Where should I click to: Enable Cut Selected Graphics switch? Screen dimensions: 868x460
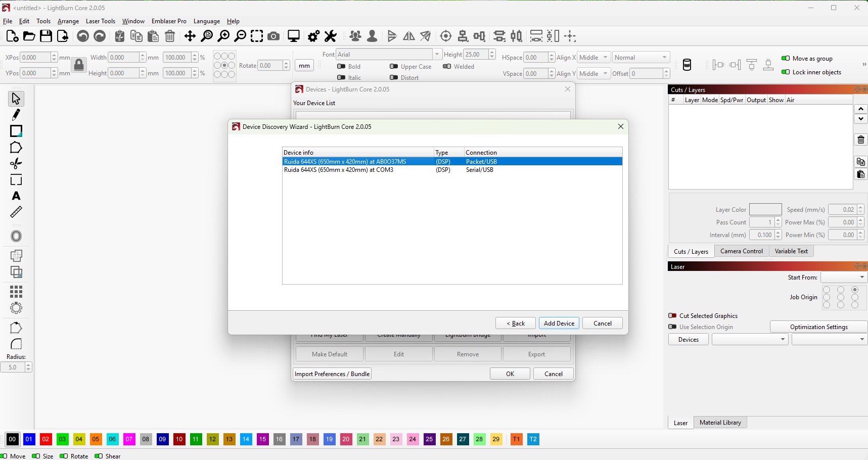tap(672, 315)
